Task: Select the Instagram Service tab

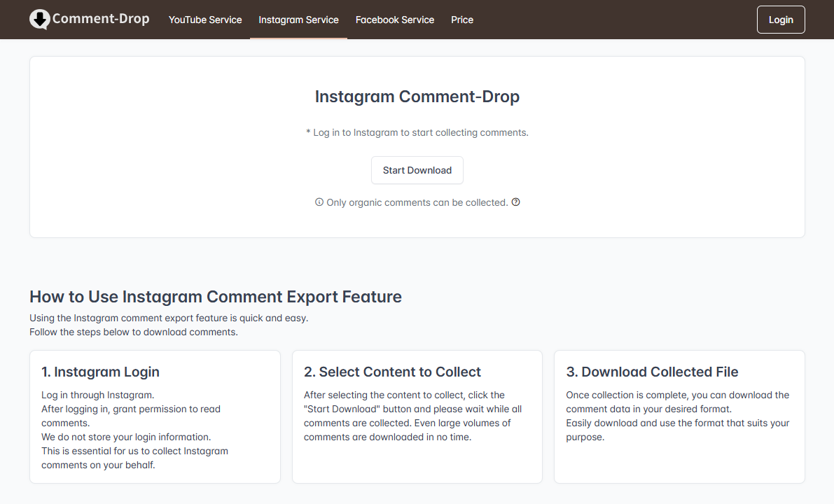Action: (x=298, y=20)
